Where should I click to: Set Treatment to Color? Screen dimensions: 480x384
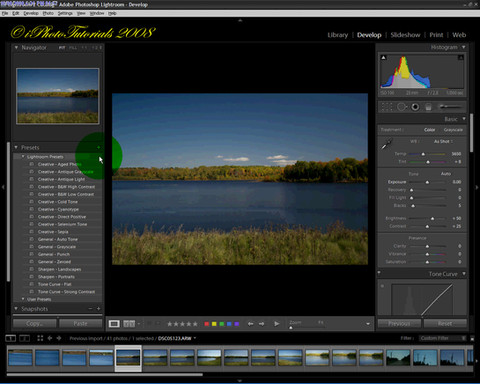(x=429, y=130)
